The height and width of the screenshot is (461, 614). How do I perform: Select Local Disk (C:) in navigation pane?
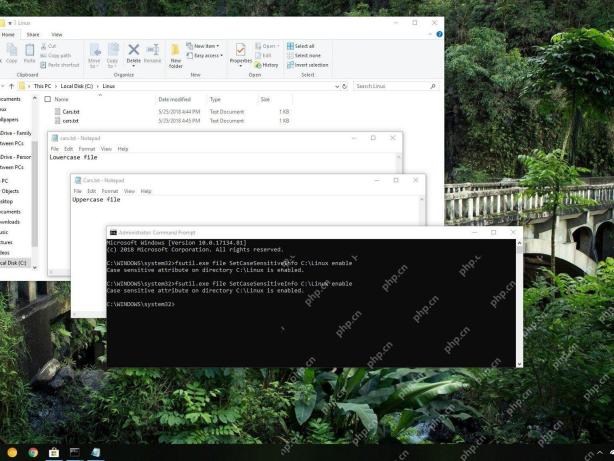tap(13, 263)
